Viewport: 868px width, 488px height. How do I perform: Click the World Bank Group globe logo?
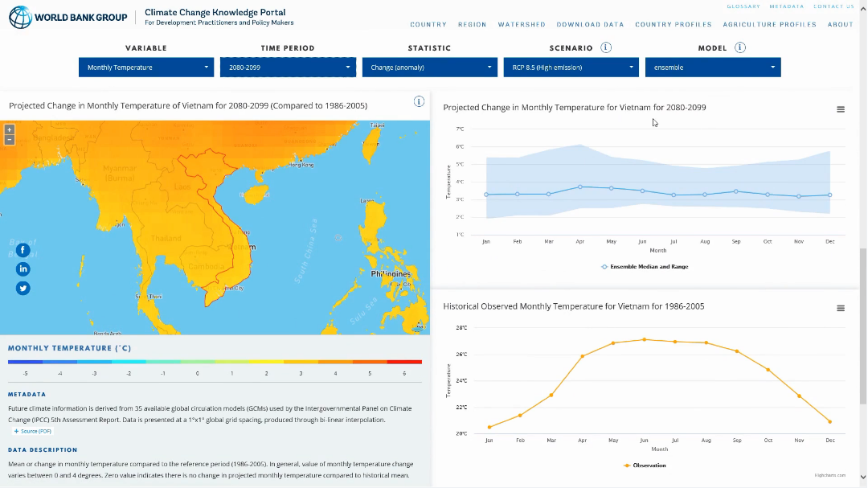coord(19,17)
